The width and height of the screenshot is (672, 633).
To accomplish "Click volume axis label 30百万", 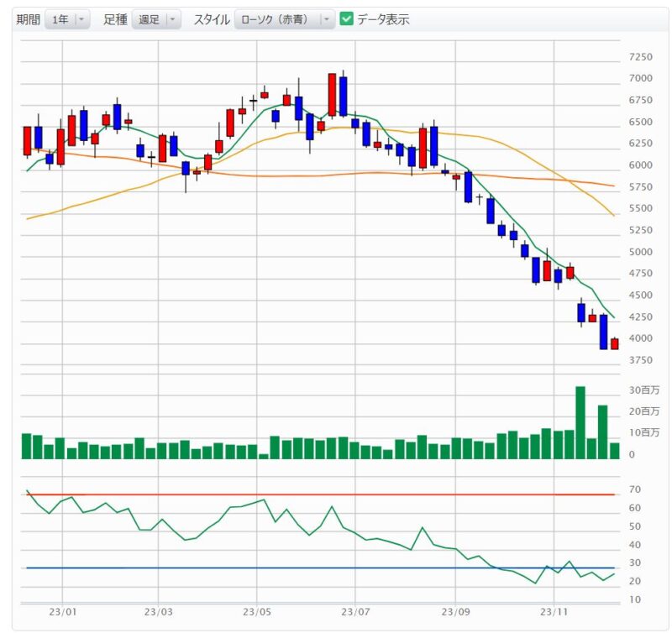I will pyautogui.click(x=644, y=390).
